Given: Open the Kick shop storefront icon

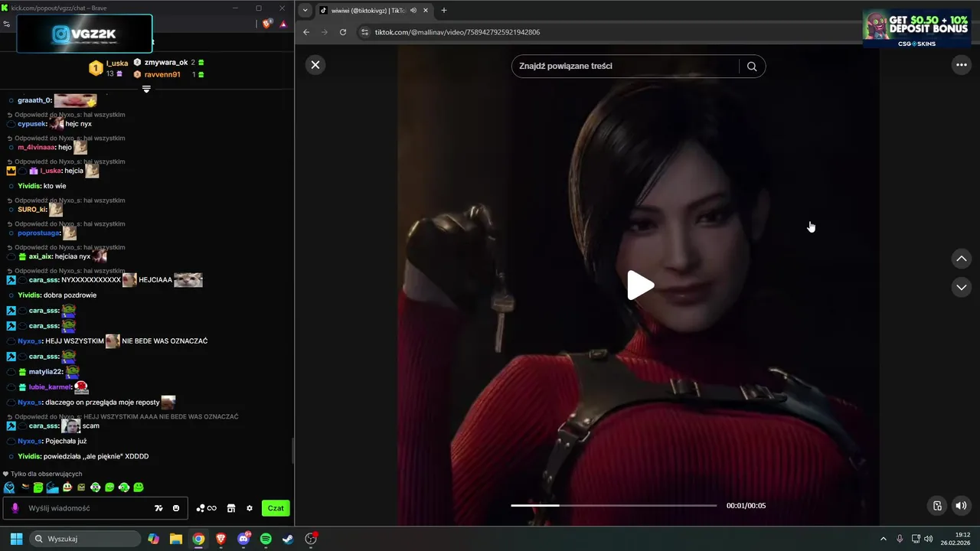Looking at the screenshot, I should 231,508.
